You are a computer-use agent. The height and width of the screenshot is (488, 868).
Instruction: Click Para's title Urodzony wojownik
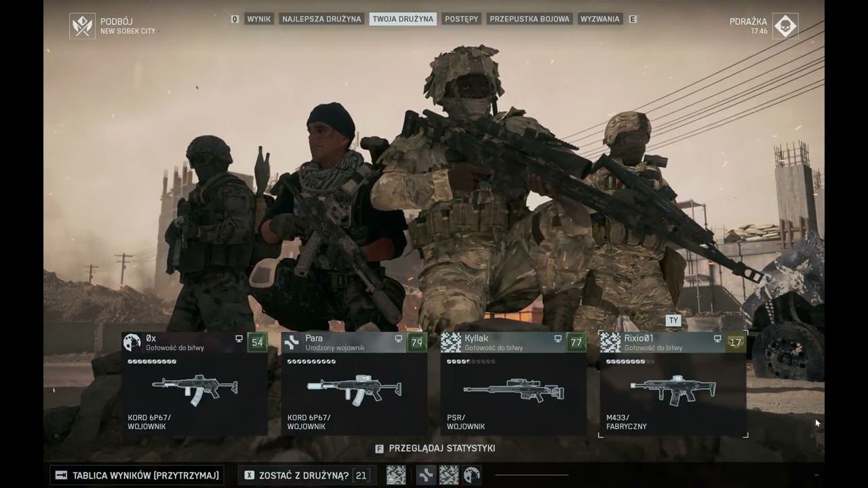point(335,348)
